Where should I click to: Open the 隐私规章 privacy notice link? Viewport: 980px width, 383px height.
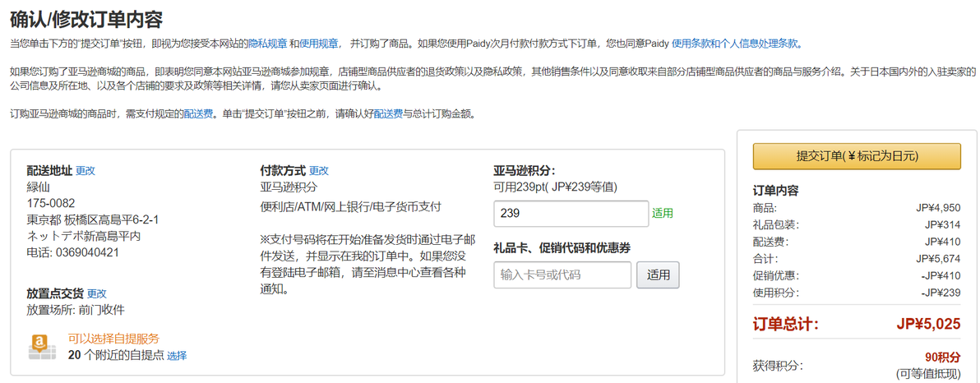point(267,43)
